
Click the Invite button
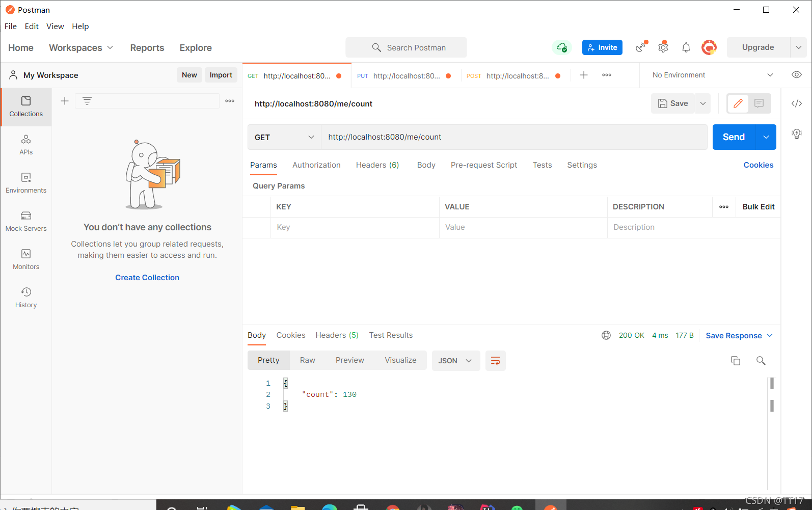point(602,47)
